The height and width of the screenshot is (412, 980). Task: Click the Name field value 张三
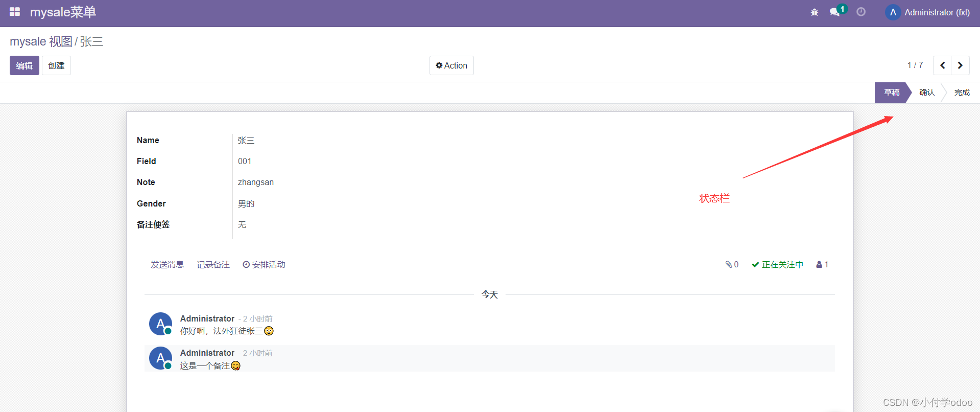(246, 140)
